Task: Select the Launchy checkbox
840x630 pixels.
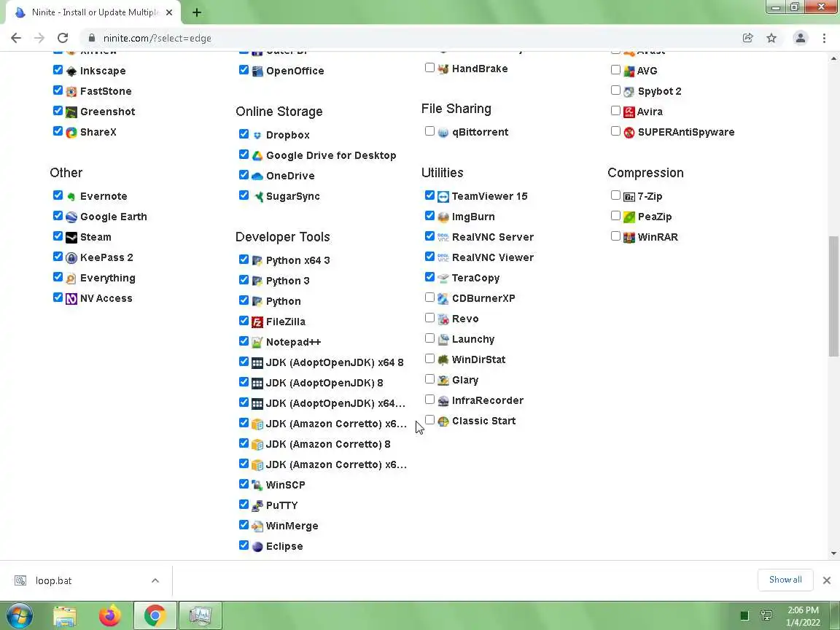Action: (x=429, y=338)
